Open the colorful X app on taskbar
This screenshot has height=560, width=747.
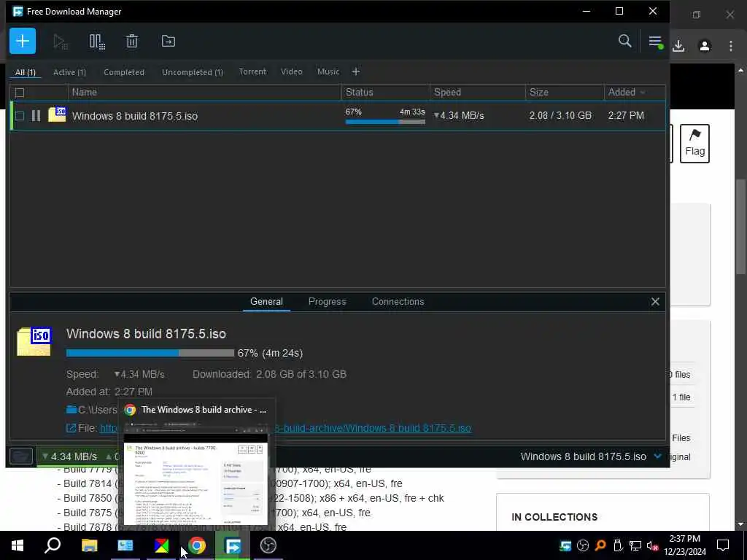[x=161, y=545]
